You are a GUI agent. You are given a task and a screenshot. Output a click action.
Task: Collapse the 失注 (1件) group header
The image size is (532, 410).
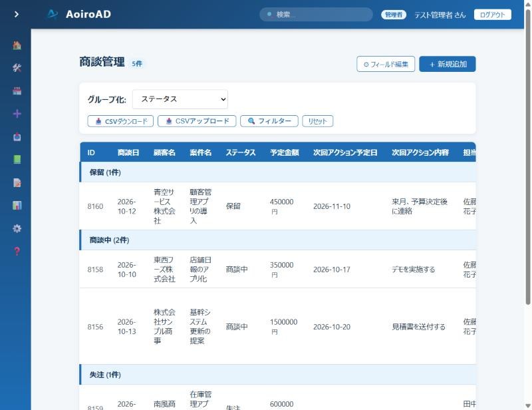(x=277, y=375)
